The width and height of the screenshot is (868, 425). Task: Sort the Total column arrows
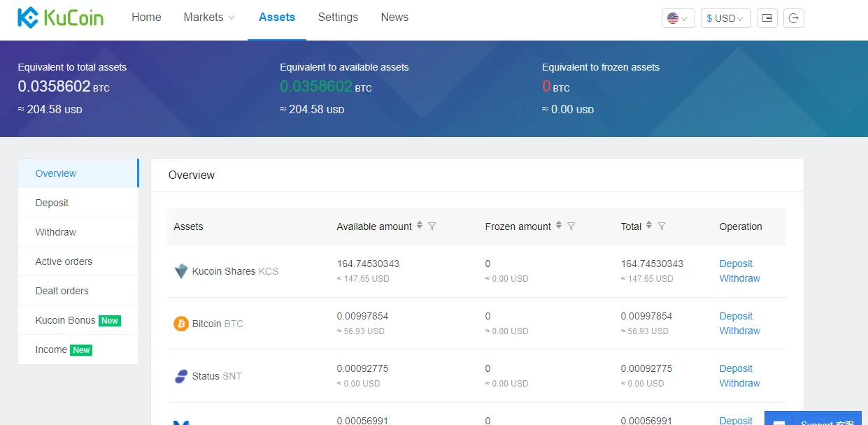tap(649, 226)
